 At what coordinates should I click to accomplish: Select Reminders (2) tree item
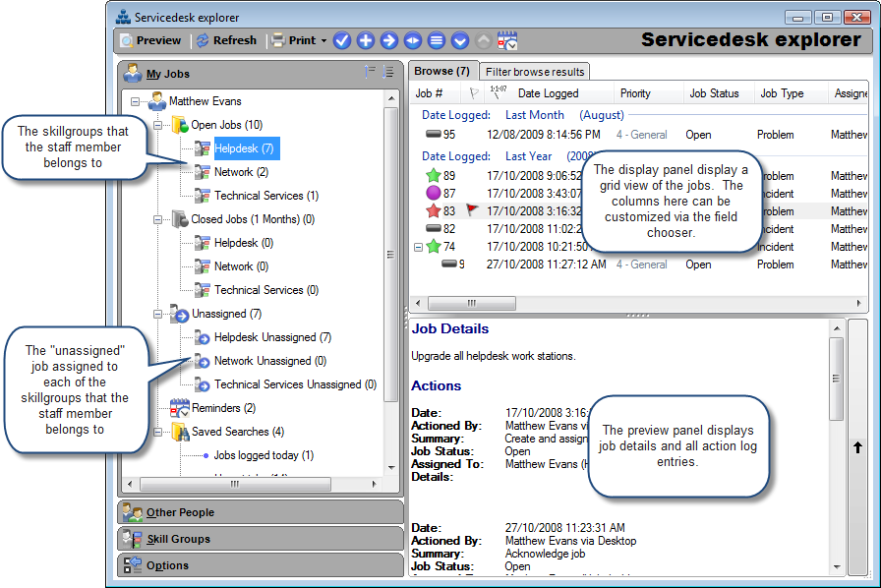pyautogui.click(x=223, y=408)
